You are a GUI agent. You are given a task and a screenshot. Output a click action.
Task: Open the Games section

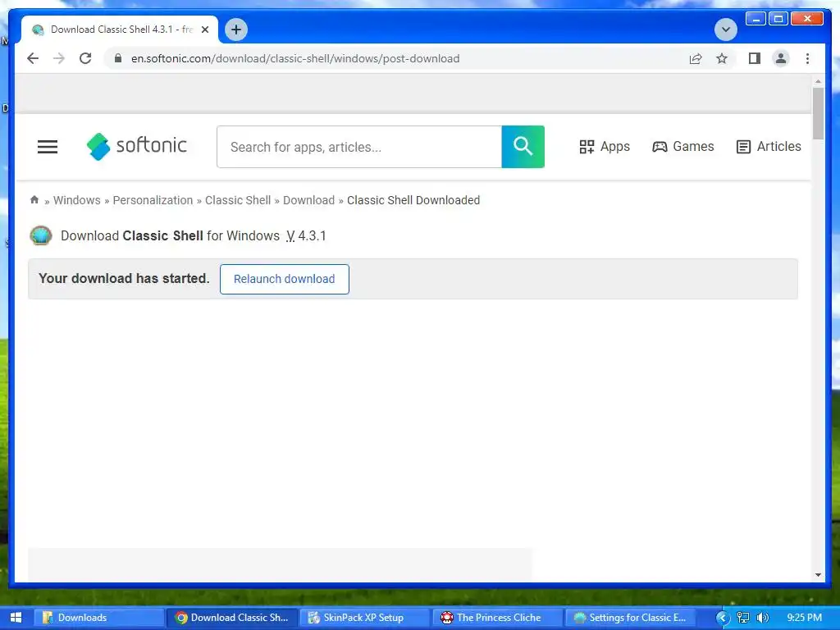tap(683, 146)
